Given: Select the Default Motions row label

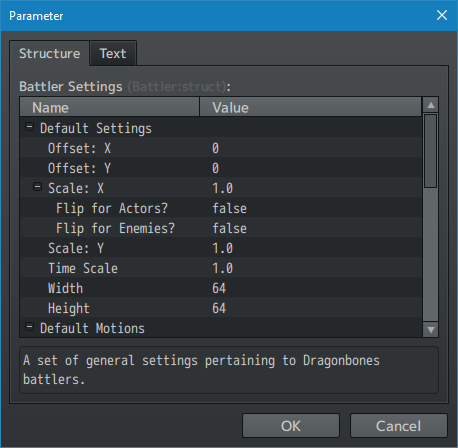Looking at the screenshot, I should click(x=92, y=328).
